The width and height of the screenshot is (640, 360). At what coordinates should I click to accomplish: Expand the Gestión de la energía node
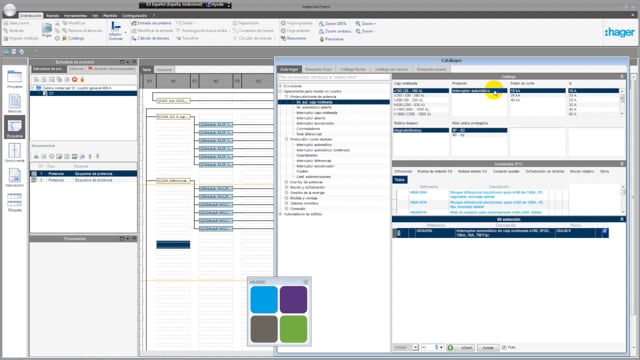click(x=287, y=193)
